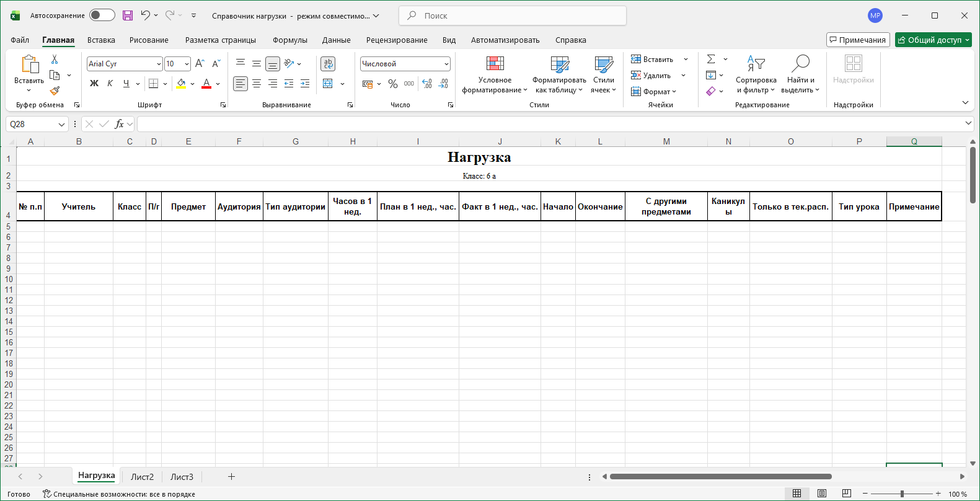
Task: Click the user account avatar MP
Action: (x=875, y=16)
